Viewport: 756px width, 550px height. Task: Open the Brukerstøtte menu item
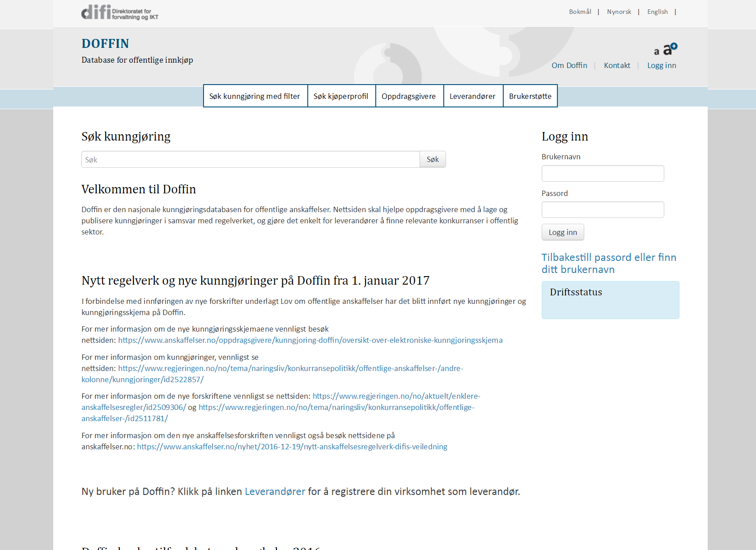coord(530,96)
